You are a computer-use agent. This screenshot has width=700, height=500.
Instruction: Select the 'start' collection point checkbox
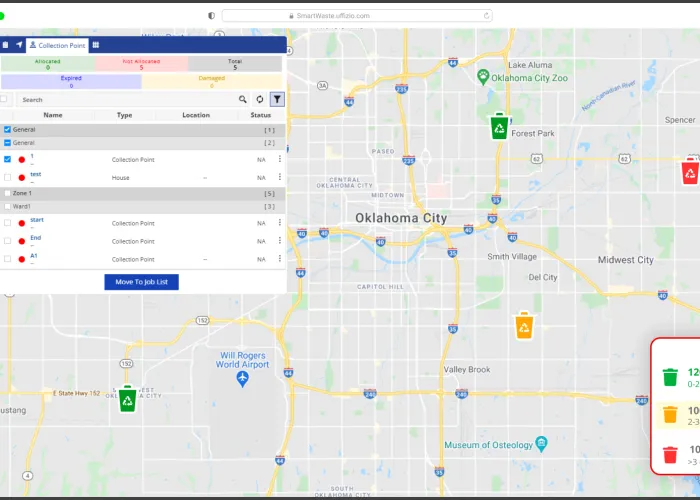[8, 223]
